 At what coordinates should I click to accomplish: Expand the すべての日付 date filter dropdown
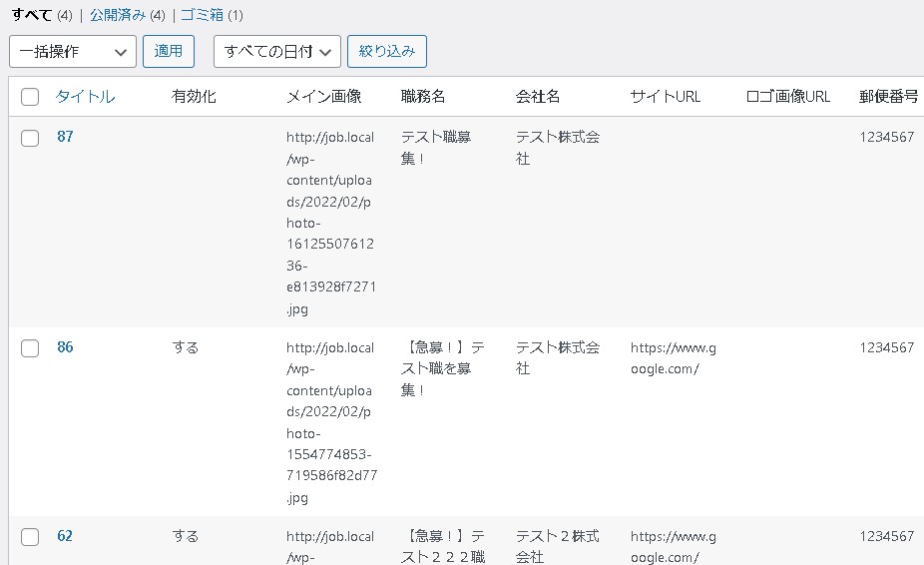point(276,51)
